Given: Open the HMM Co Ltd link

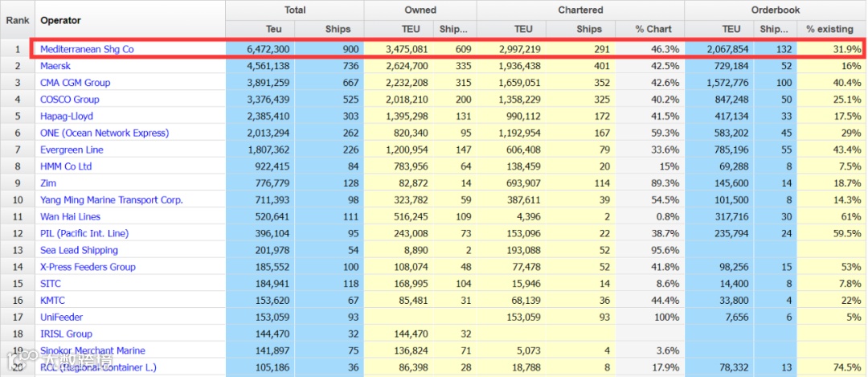Looking at the screenshot, I should 66,166.
